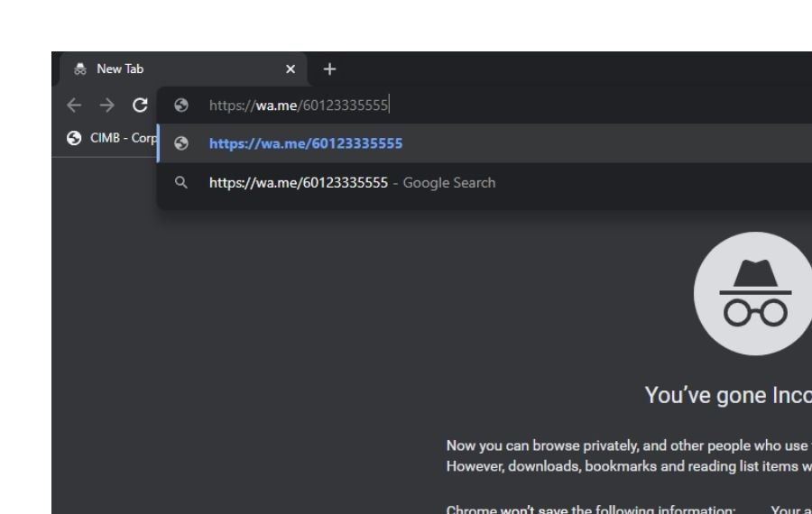The image size is (812, 514).
Task: Click "Chrome won't save the following information" text
Action: (x=590, y=509)
